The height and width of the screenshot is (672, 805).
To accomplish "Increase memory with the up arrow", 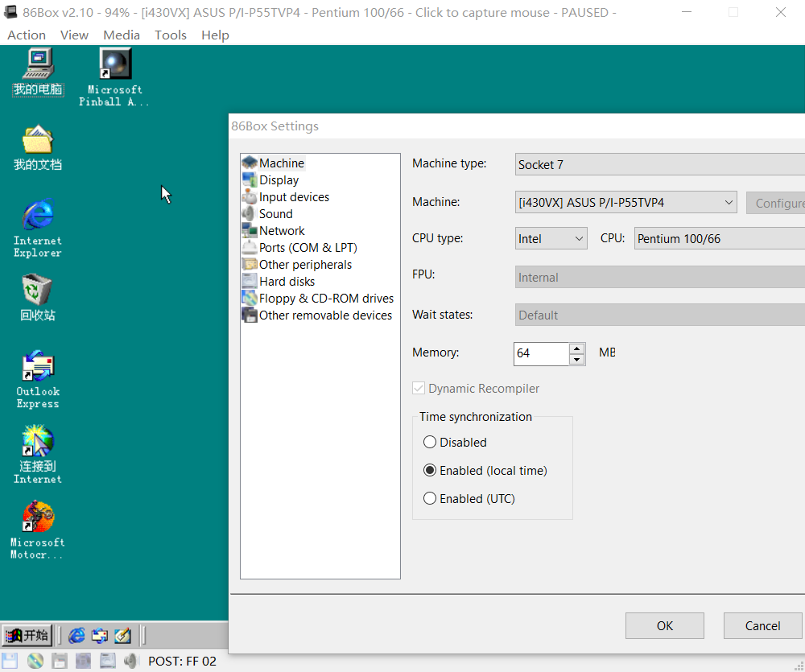I will (x=577, y=348).
